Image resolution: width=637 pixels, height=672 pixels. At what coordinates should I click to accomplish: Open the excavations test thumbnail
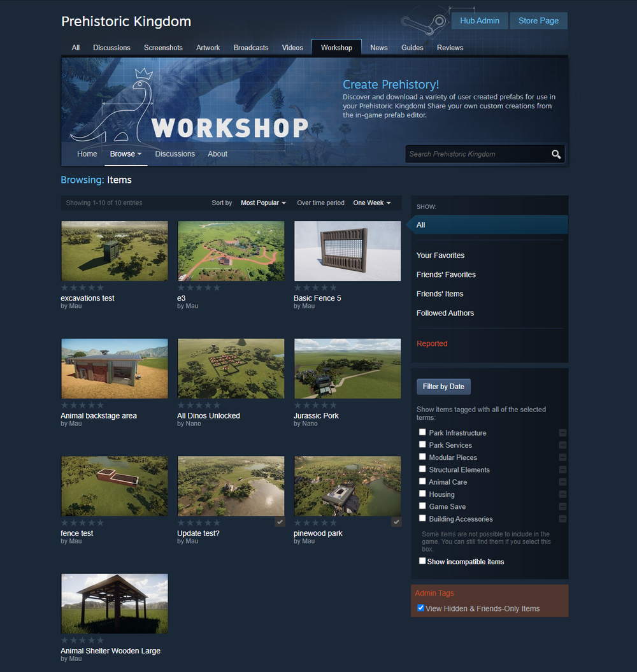(x=115, y=251)
